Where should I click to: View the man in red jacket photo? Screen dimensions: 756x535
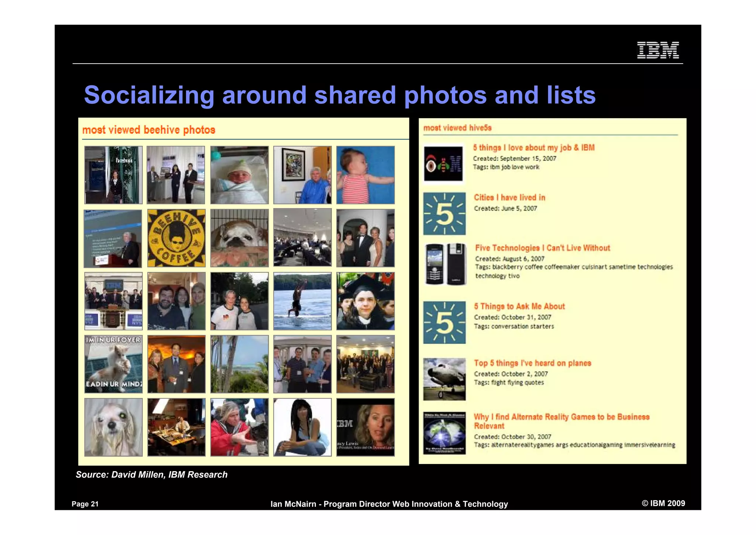point(240,427)
